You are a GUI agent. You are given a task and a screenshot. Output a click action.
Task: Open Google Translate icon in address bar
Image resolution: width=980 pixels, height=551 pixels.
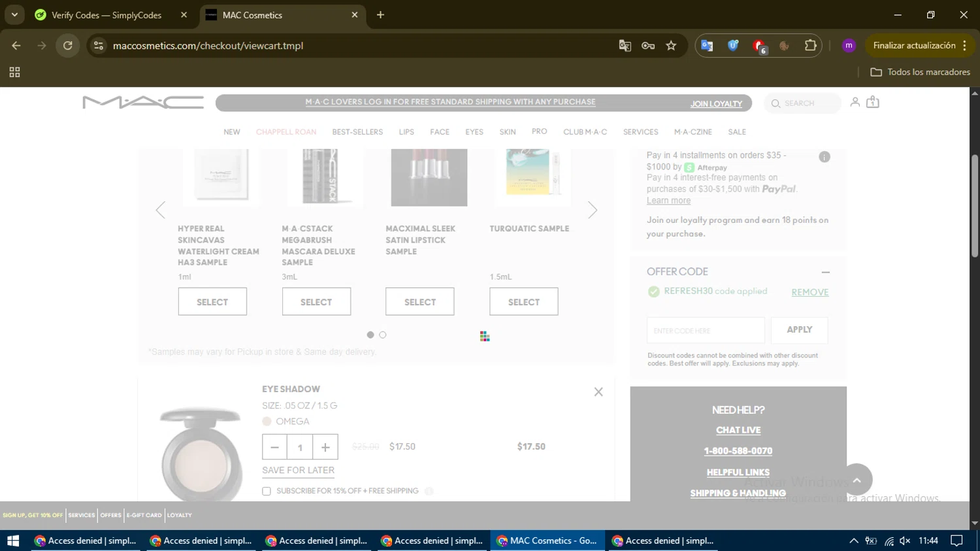[625, 46]
